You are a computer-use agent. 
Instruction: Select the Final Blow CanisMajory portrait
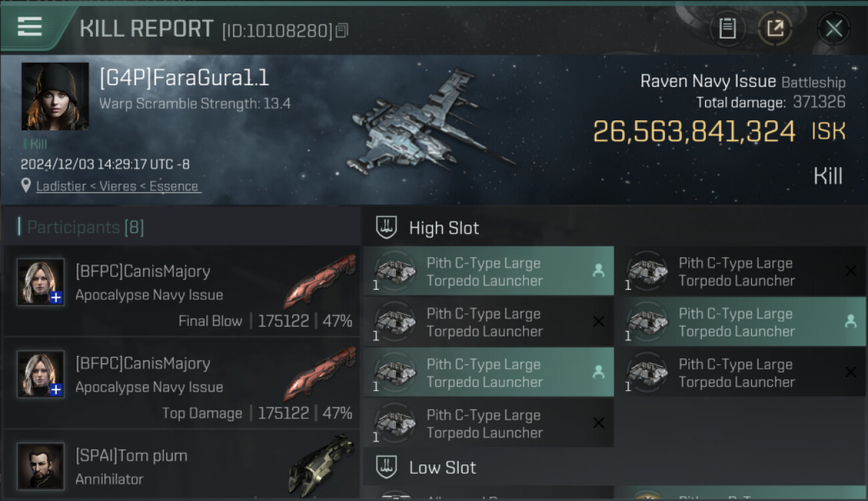tap(41, 282)
